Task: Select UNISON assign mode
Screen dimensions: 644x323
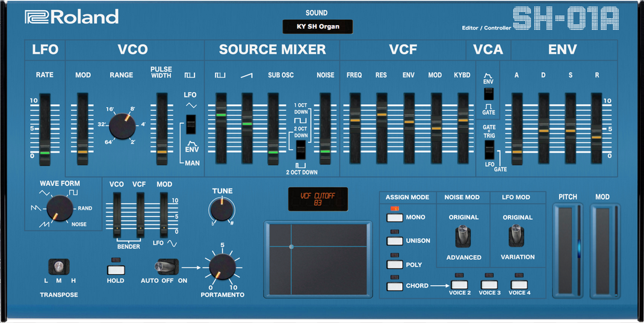Action: tap(395, 241)
